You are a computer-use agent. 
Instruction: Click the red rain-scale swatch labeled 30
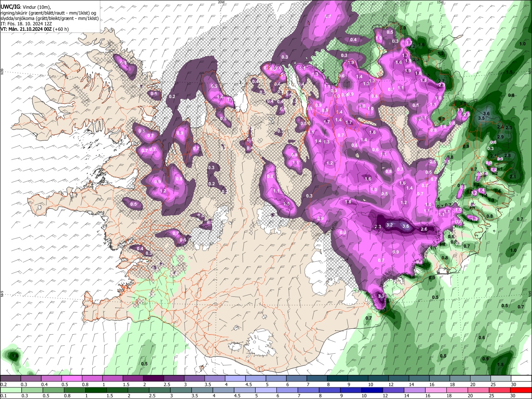click(x=521, y=390)
